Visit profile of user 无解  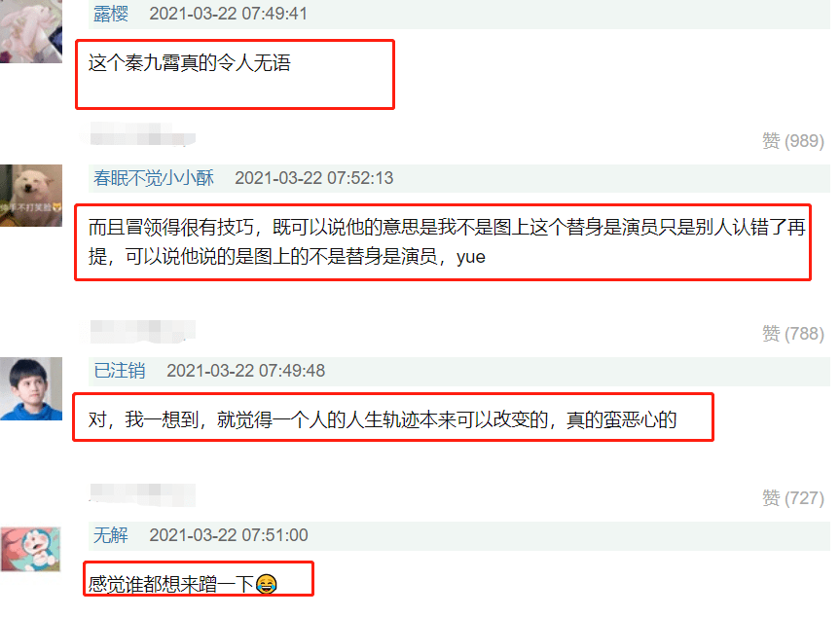click(111, 535)
